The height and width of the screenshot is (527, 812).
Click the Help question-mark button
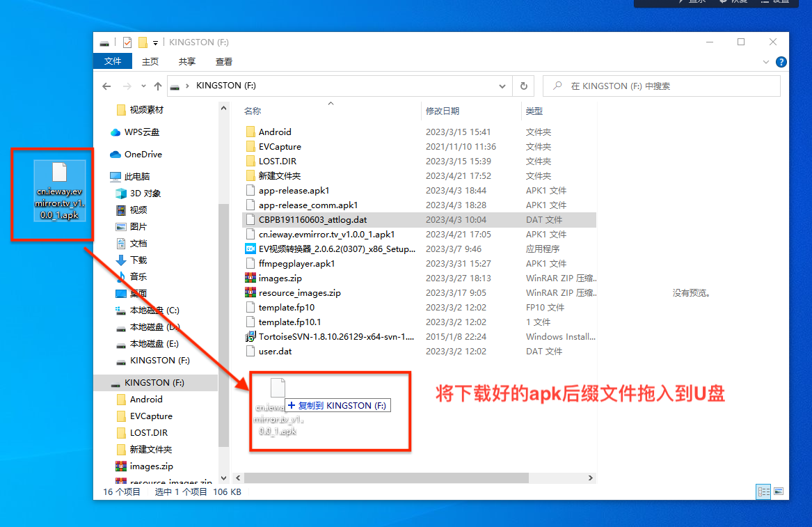pyautogui.click(x=781, y=61)
